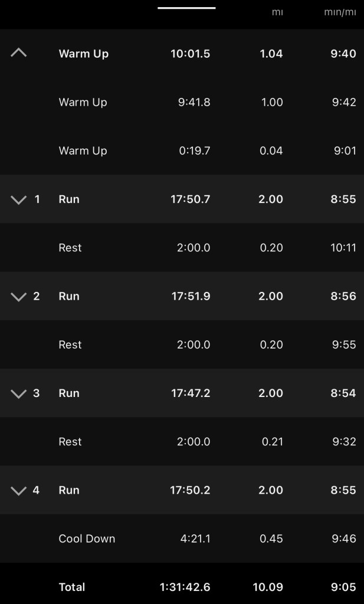Tap the drag handle bar at top
The height and width of the screenshot is (604, 364).
(186, 8)
